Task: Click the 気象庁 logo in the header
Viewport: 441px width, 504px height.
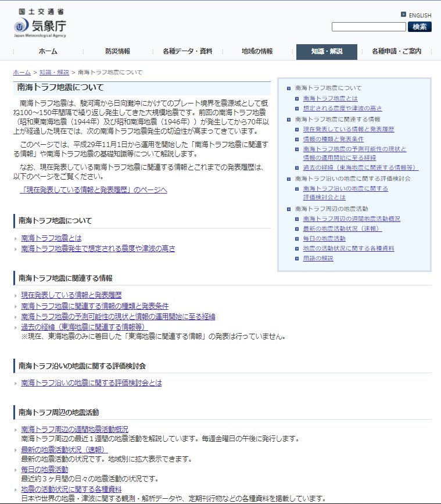Action: (x=40, y=23)
